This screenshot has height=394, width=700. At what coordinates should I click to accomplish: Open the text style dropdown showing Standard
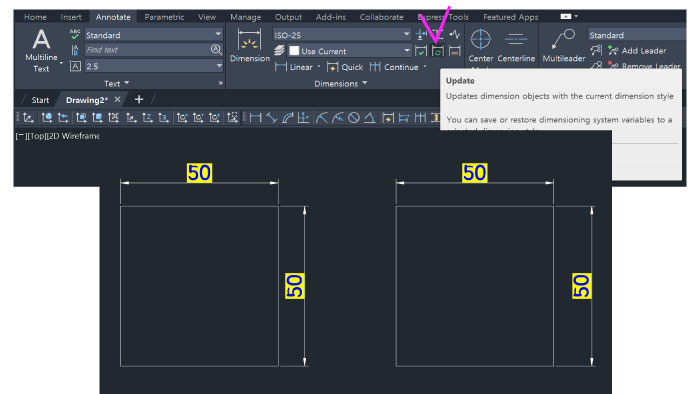pos(154,34)
